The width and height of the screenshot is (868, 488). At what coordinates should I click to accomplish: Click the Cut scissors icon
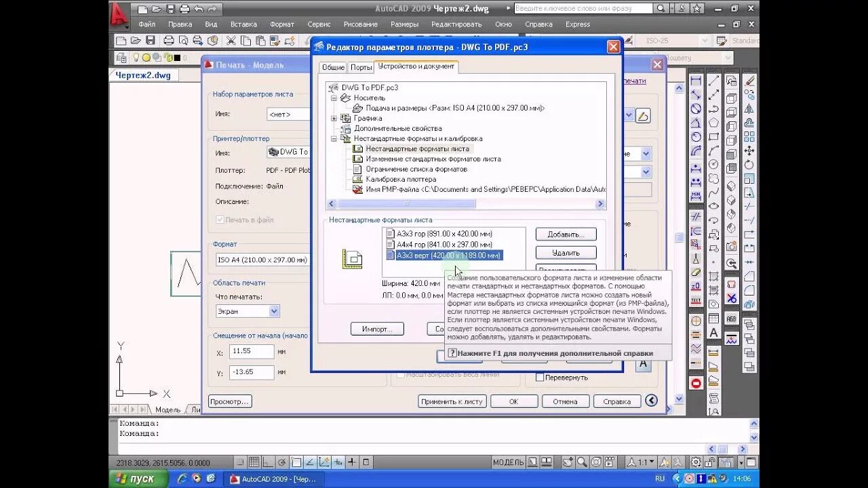231,41
